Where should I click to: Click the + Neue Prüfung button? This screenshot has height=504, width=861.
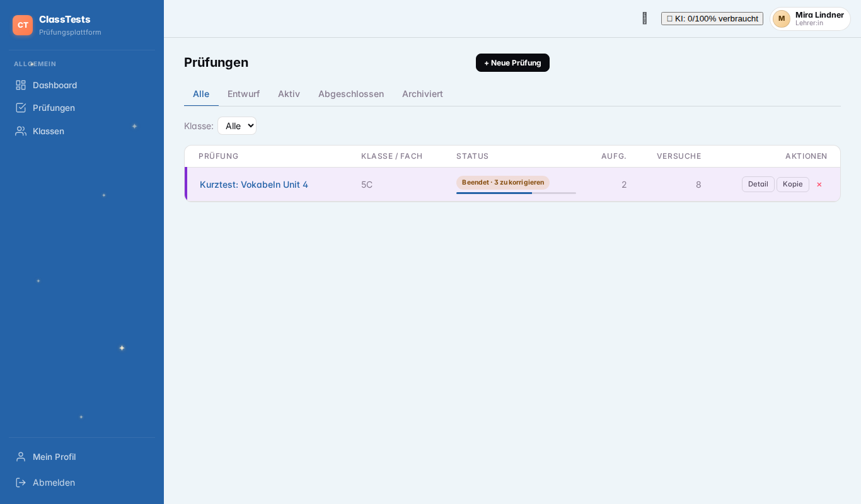[512, 63]
